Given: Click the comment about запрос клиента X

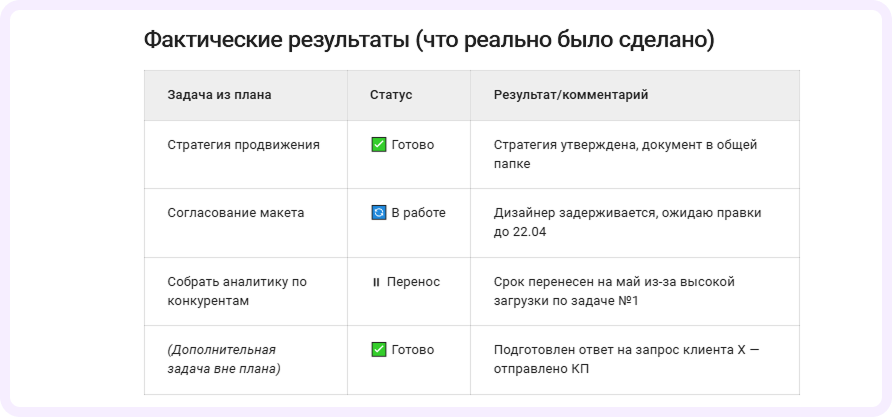Looking at the screenshot, I should [626, 359].
